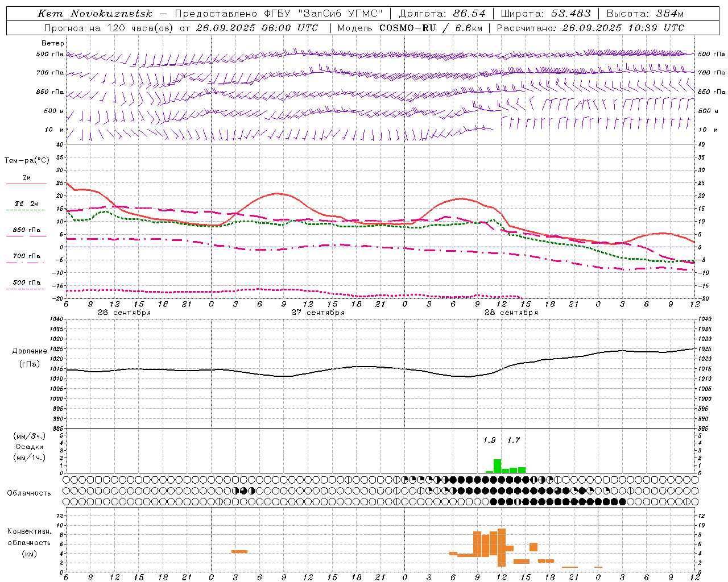Click the 28 сентября date label

tap(511, 313)
